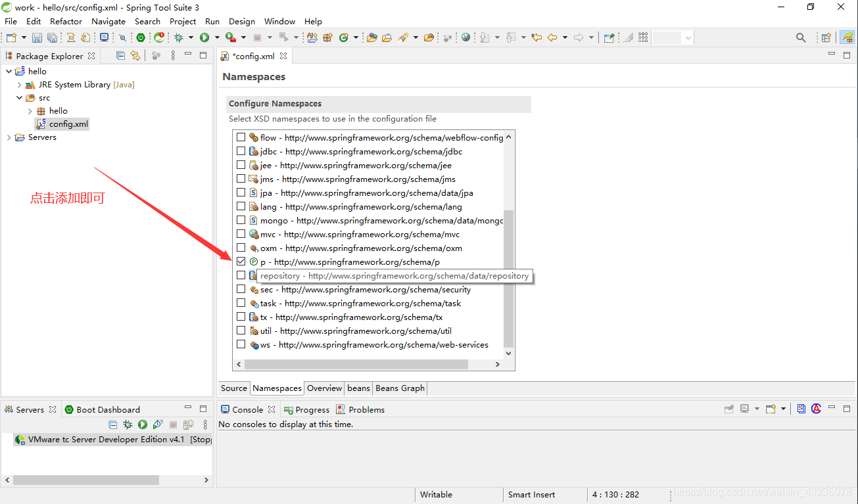Check the util namespace checkbox

pyautogui.click(x=241, y=331)
